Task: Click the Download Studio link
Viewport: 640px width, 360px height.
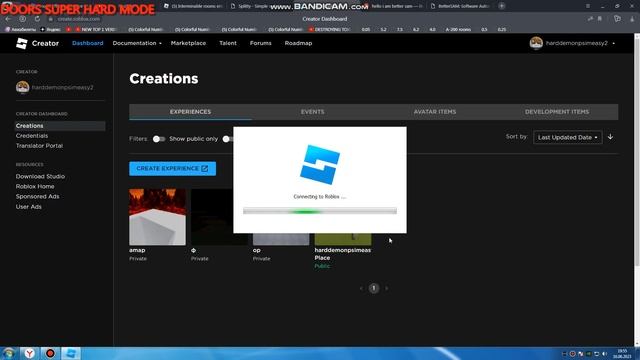Action: (x=40, y=176)
